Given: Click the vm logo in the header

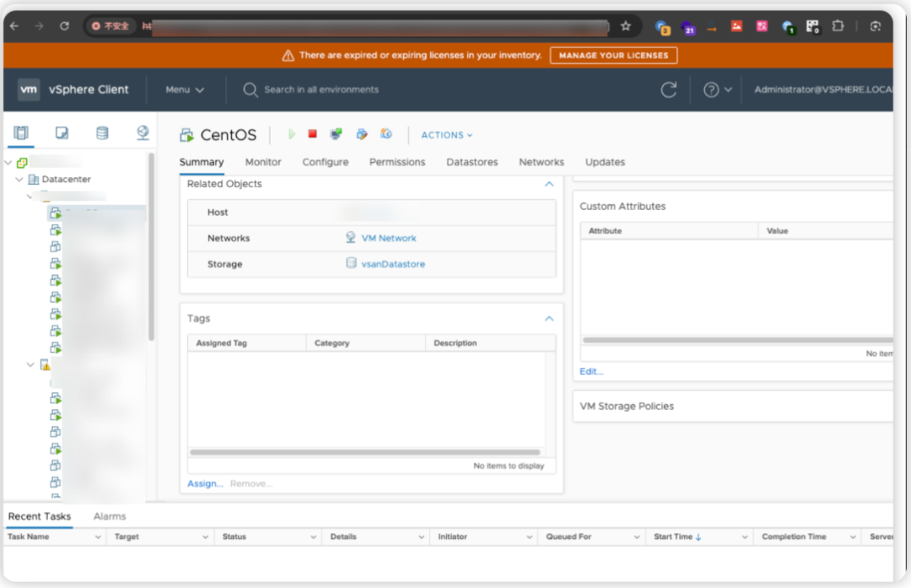Looking at the screenshot, I should click(29, 89).
